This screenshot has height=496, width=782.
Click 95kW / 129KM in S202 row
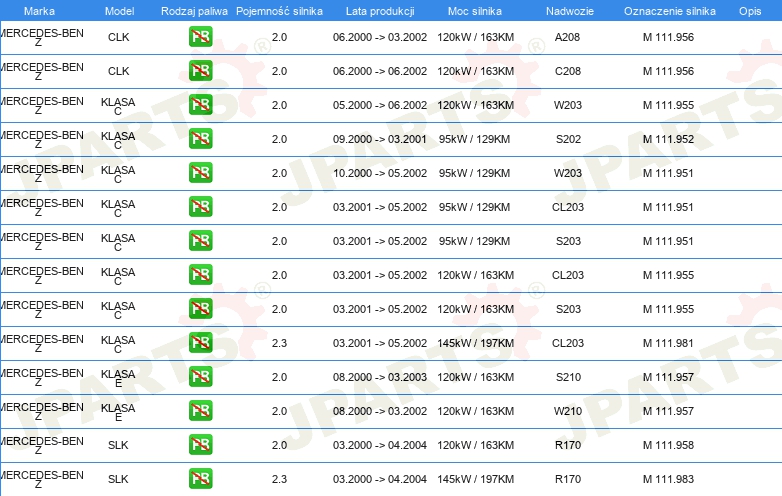pyautogui.click(x=474, y=139)
